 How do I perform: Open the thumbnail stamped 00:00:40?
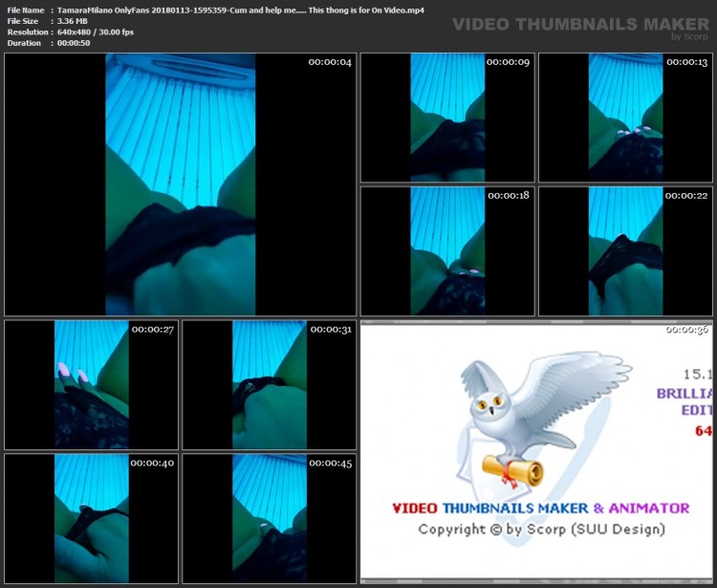[91, 517]
